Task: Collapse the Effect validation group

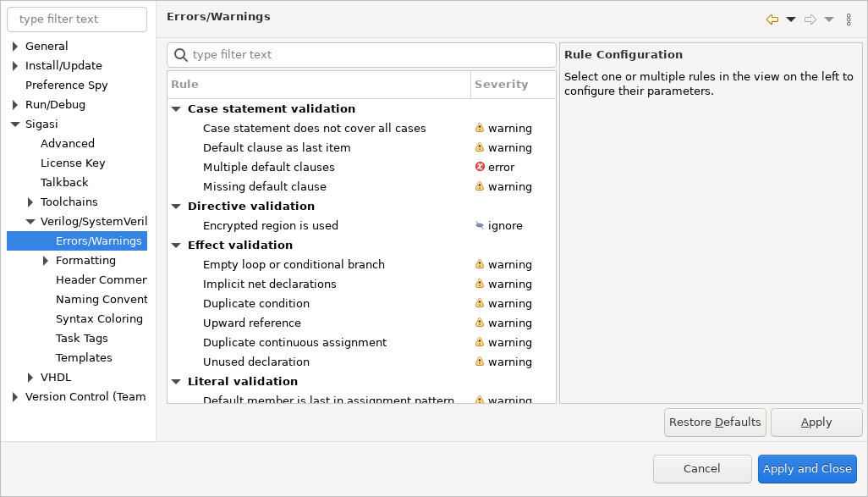Action: [176, 246]
